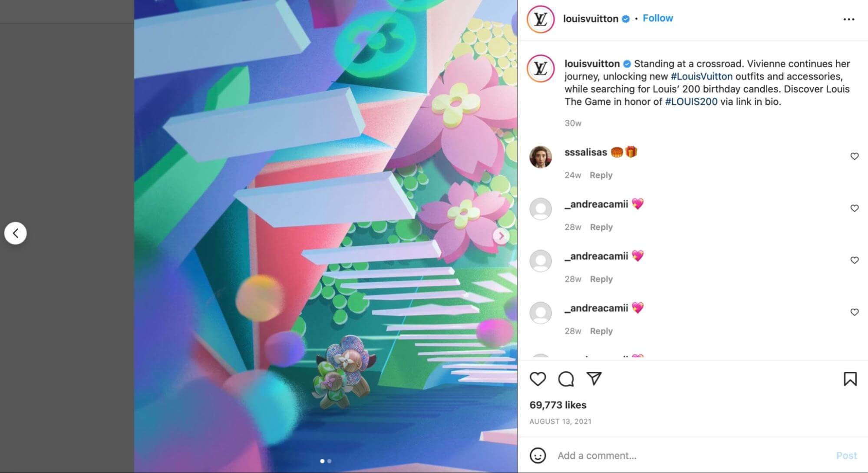The image size is (868, 473).
Task: Like the sssalisas comment
Action: pyautogui.click(x=854, y=156)
